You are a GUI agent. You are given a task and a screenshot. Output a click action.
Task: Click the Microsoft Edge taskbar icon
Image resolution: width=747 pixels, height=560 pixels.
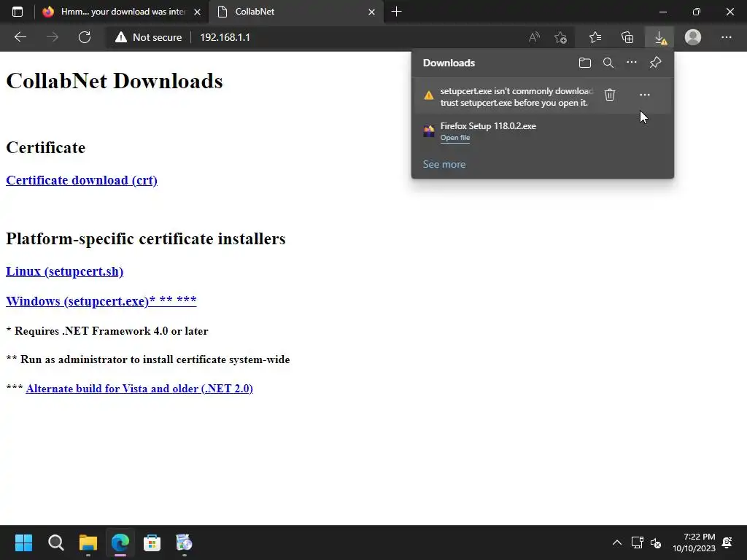120,542
